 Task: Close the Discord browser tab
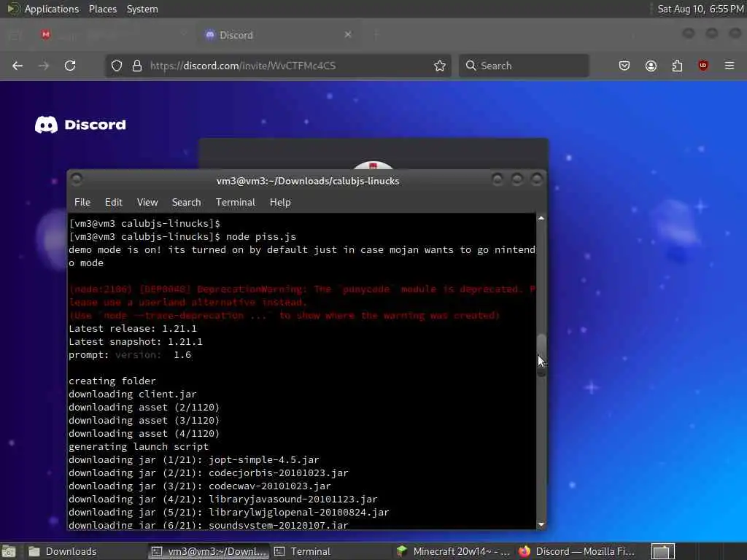tap(348, 35)
